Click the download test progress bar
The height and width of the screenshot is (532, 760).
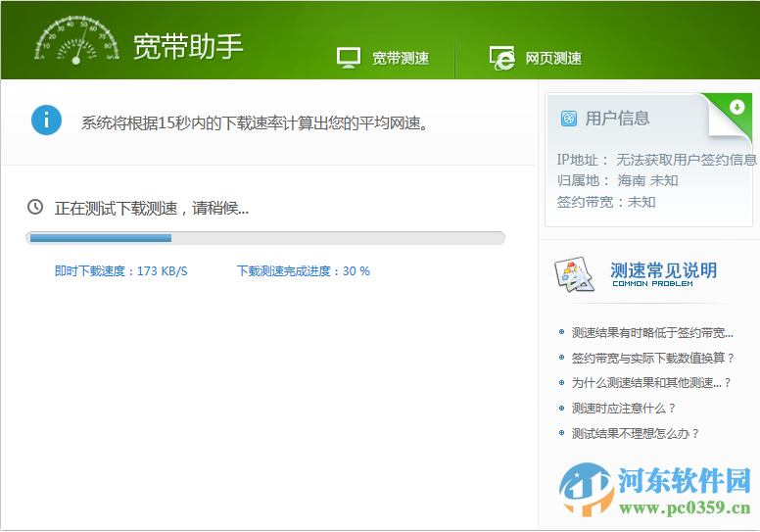[x=265, y=238]
